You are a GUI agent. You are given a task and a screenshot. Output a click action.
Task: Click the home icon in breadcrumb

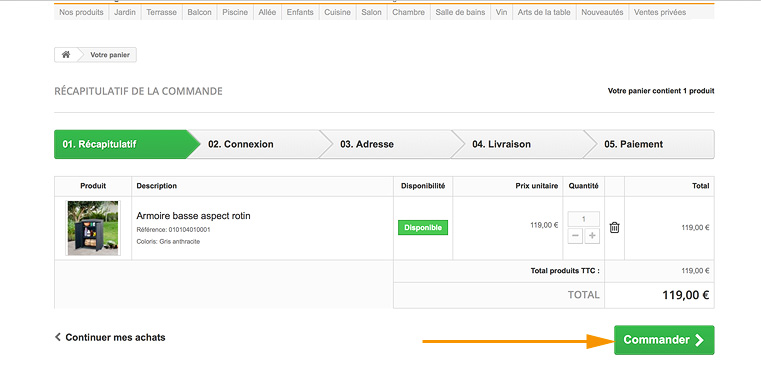point(66,55)
